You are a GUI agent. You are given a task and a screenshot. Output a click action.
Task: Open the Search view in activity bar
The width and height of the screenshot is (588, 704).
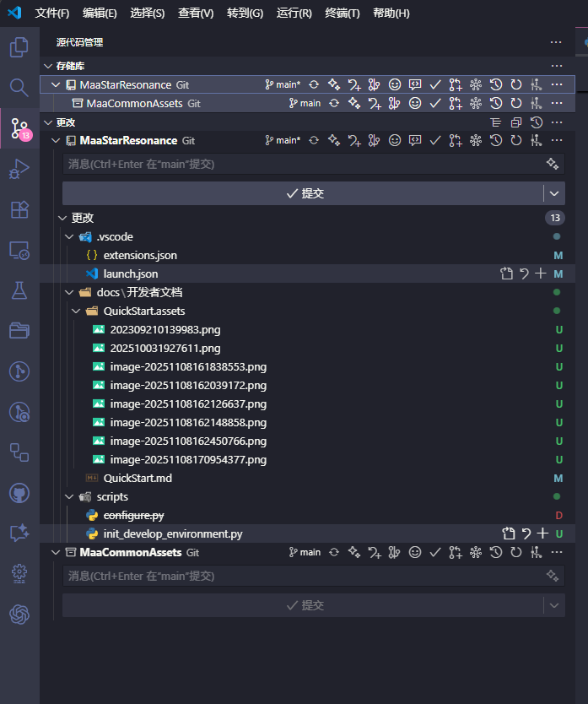click(19, 87)
